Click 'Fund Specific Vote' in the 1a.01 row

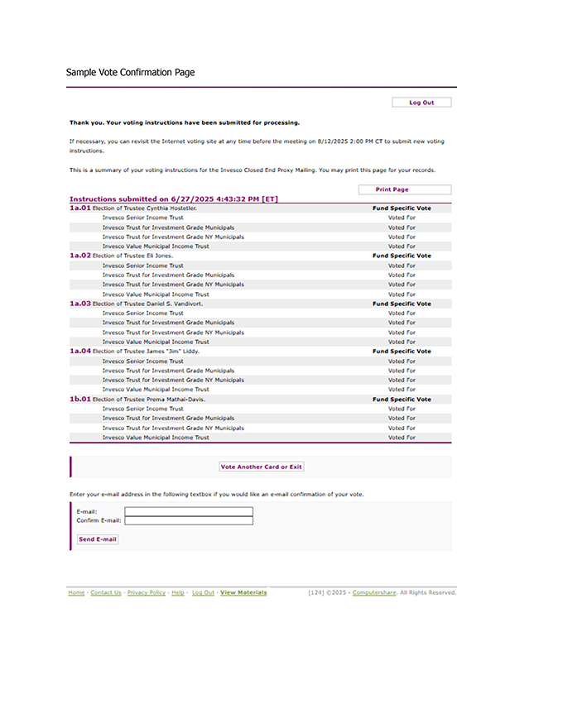pos(402,208)
